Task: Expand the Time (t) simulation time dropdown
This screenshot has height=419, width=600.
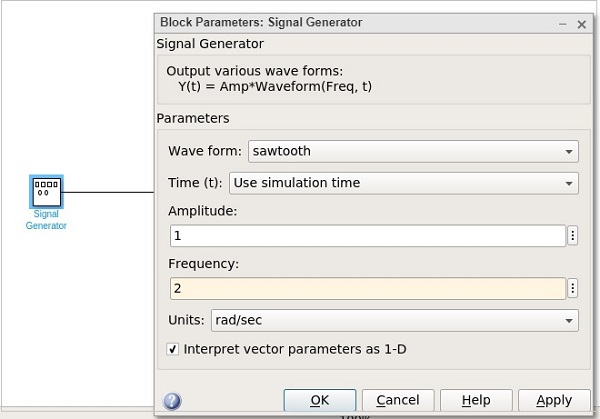Action: click(x=404, y=183)
